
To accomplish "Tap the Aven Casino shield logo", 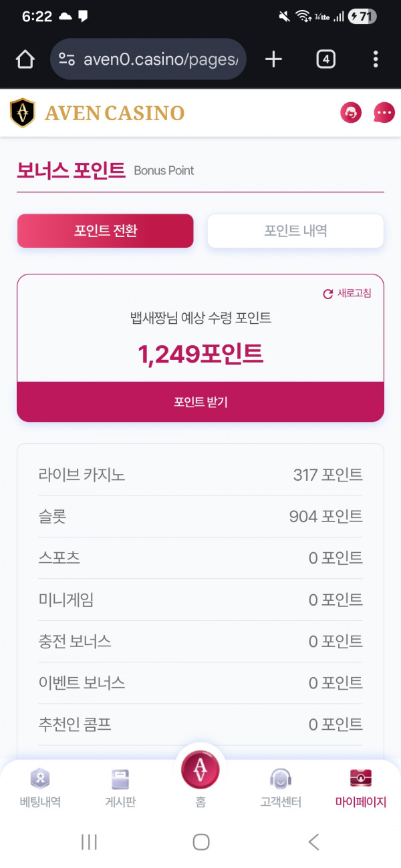I will click(x=22, y=113).
